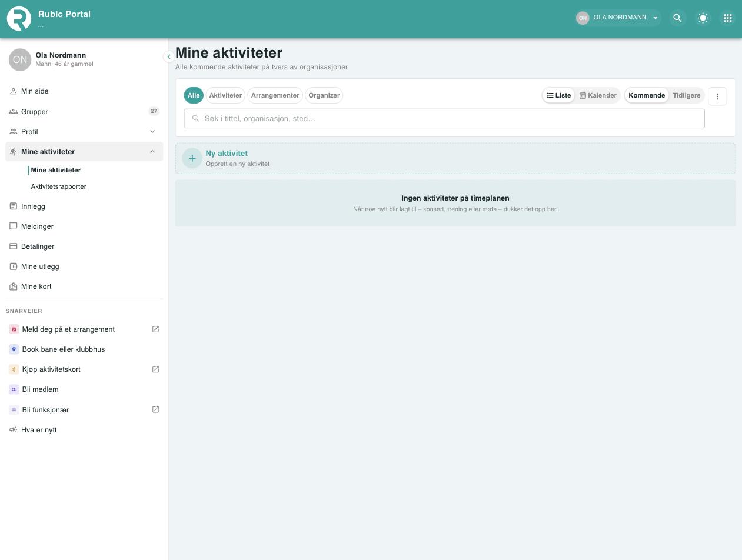
Task: Show Kommende activities
Action: pos(647,95)
